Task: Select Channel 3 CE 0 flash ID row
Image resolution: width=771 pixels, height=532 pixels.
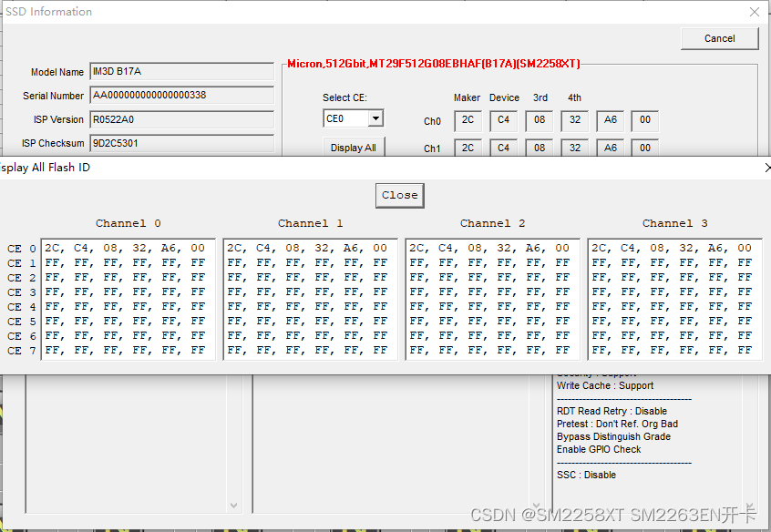Action: point(672,249)
